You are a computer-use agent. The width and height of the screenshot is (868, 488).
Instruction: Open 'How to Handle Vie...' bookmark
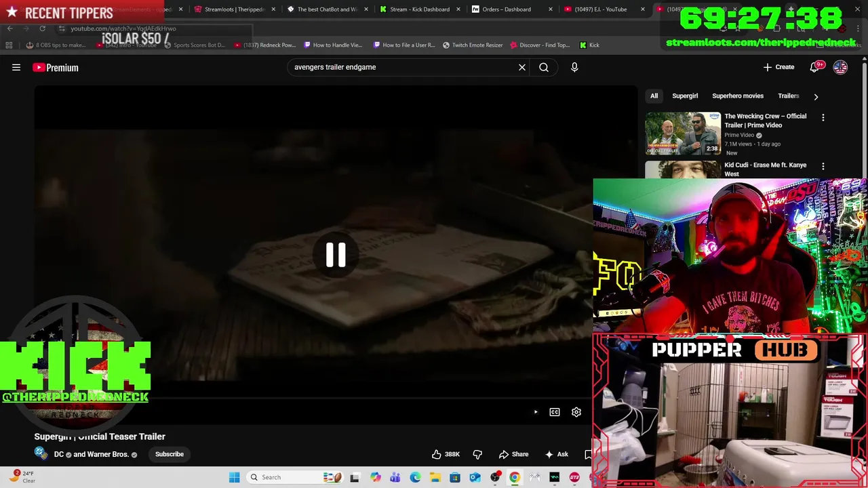[x=333, y=45]
